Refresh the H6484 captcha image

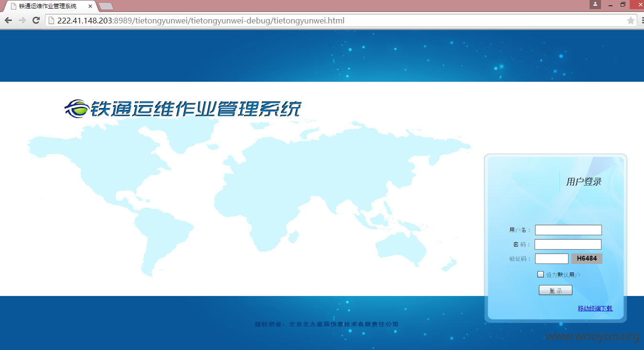pos(587,259)
